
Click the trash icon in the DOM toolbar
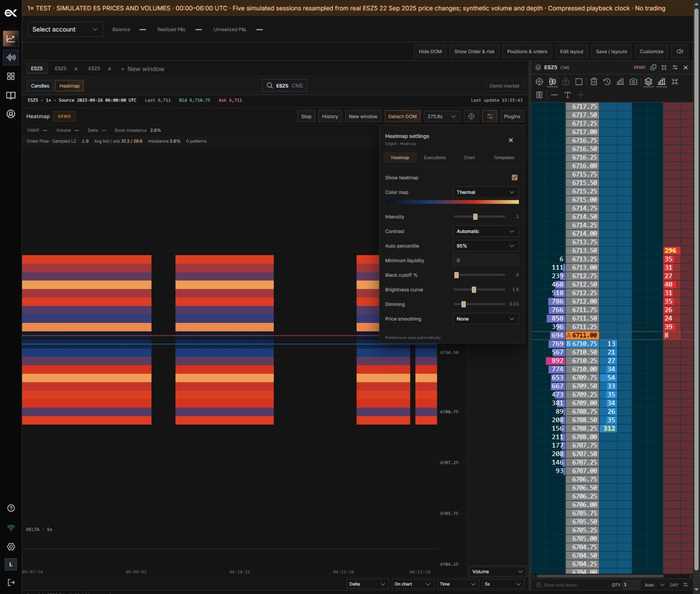pyautogui.click(x=594, y=82)
